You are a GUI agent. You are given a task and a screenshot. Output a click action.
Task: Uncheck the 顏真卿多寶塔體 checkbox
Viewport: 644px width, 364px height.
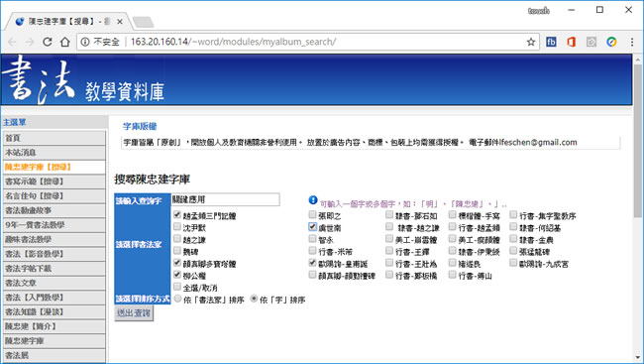point(177,263)
